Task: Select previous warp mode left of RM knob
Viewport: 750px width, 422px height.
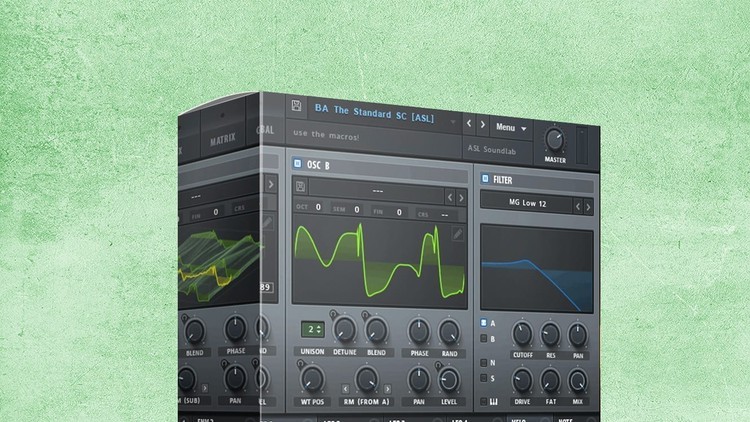Action: pyautogui.click(x=345, y=389)
